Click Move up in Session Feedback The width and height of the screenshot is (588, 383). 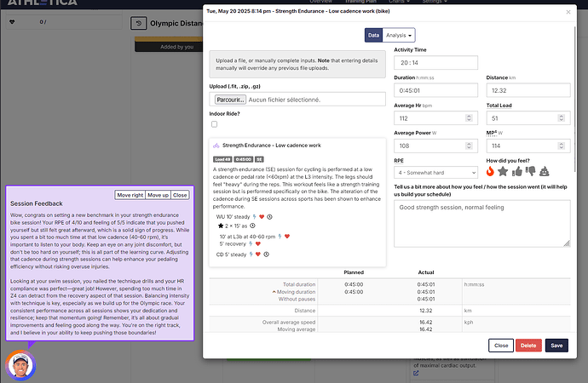pos(158,195)
